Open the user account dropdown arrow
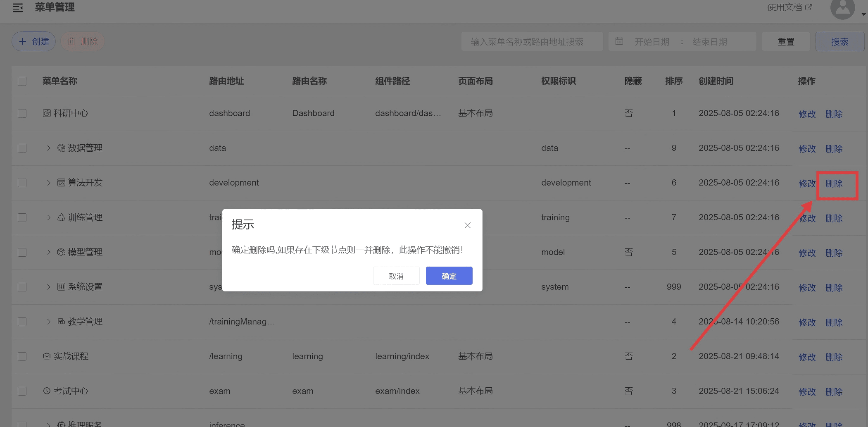The height and width of the screenshot is (427, 868). 863,14
